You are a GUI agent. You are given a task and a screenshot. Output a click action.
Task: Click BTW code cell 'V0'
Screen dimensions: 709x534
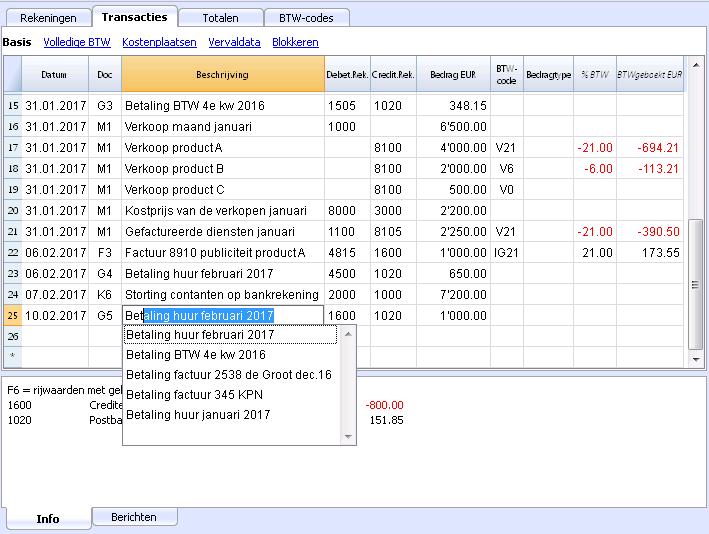(x=507, y=189)
